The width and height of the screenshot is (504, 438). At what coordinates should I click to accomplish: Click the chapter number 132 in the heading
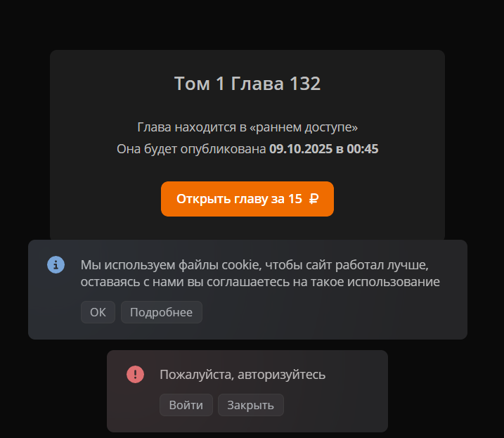[x=305, y=84]
